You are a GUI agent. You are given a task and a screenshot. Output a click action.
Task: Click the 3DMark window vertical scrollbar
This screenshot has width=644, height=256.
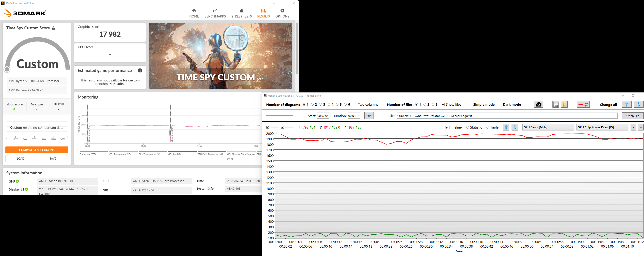point(297,49)
